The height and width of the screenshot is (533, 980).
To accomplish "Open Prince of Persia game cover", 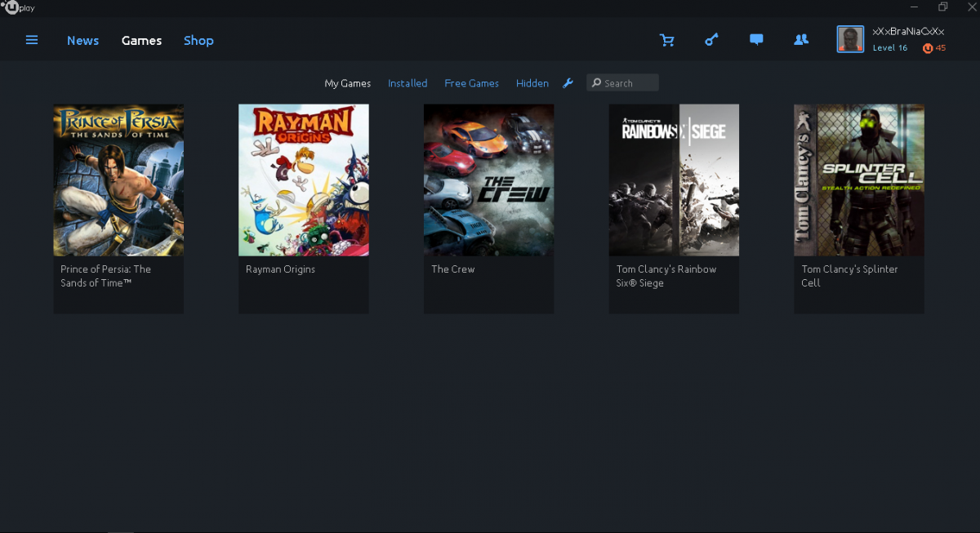I will point(118,180).
